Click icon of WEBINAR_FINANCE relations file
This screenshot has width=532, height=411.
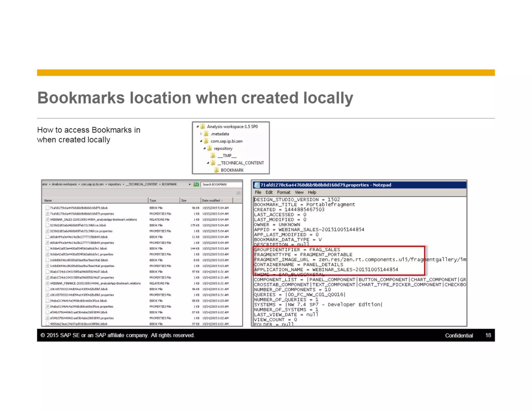[x=47, y=283]
